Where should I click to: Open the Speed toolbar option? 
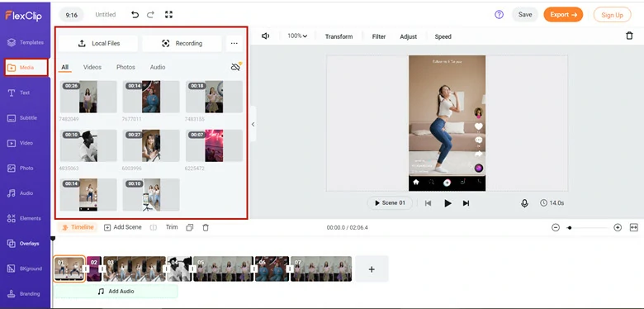pos(443,36)
